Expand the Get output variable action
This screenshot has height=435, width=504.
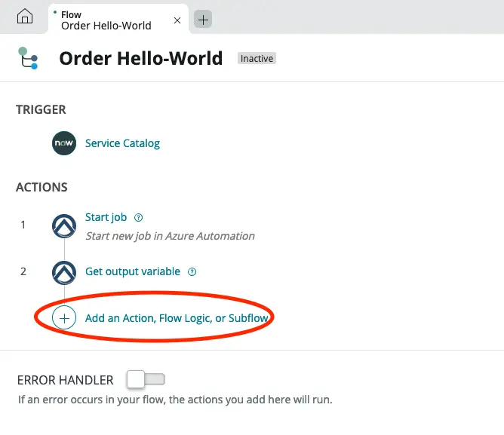[x=132, y=271]
